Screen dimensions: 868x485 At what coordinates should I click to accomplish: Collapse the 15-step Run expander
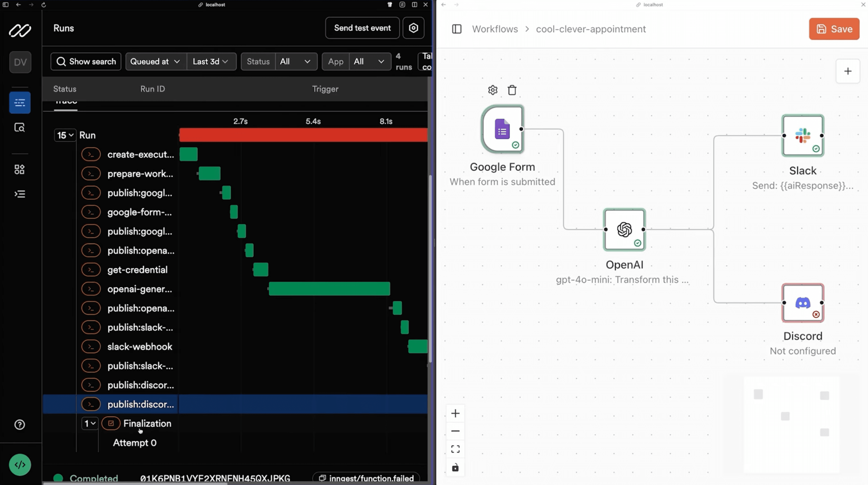[65, 136]
